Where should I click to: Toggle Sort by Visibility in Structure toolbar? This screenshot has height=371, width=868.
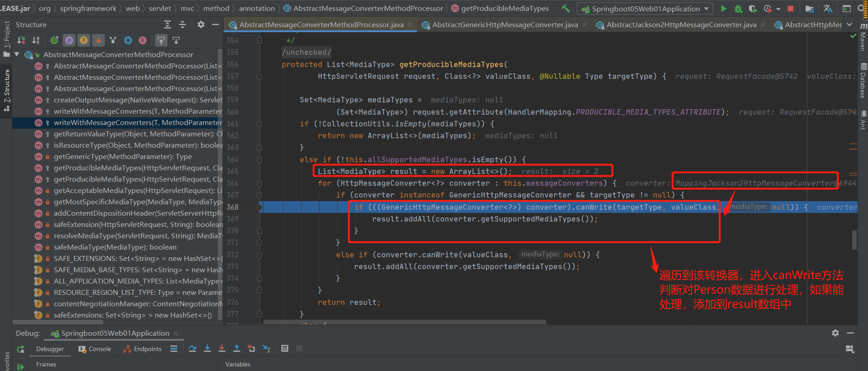(21, 40)
